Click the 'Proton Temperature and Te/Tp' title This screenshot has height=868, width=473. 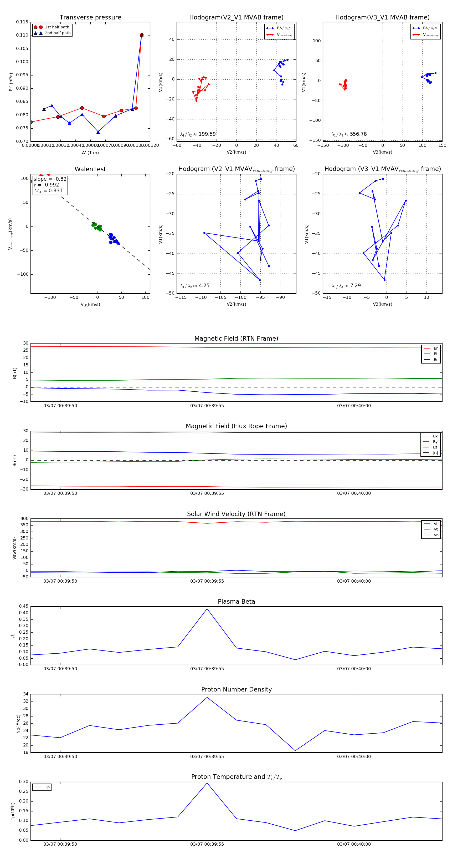pos(236,777)
